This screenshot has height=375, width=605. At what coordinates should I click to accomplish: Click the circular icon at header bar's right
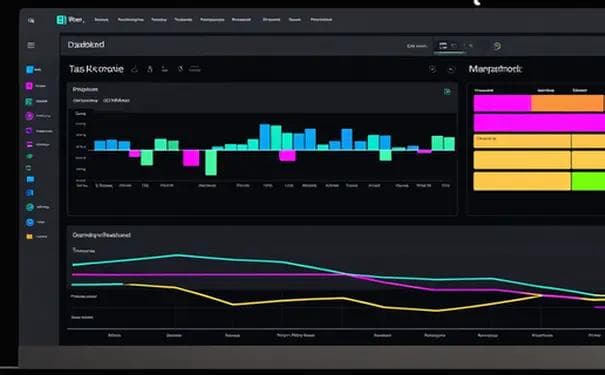497,46
